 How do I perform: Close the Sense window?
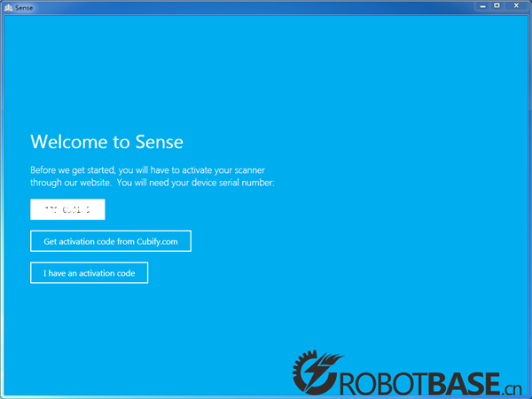click(516, 5)
